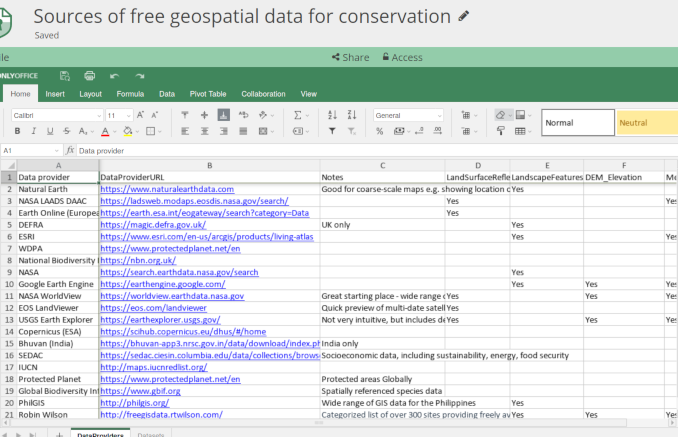Open the Collaboration tab
This screenshot has width=678, height=437.
263,94
